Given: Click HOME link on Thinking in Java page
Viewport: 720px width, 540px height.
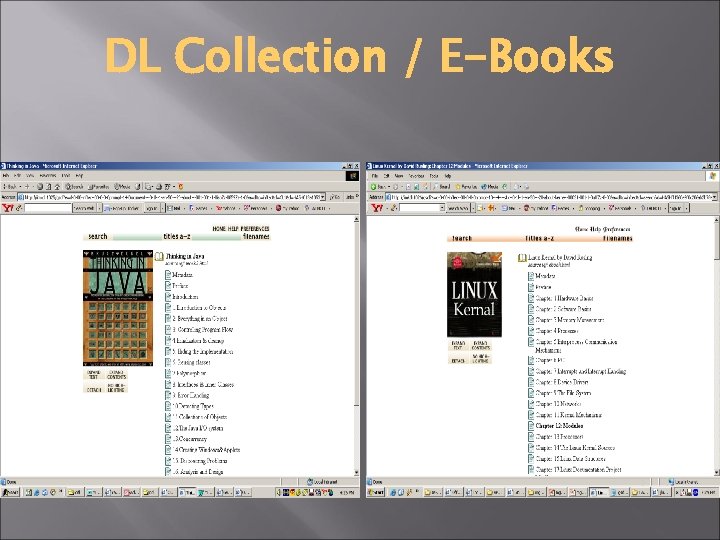Looking at the screenshot, I should [x=219, y=229].
